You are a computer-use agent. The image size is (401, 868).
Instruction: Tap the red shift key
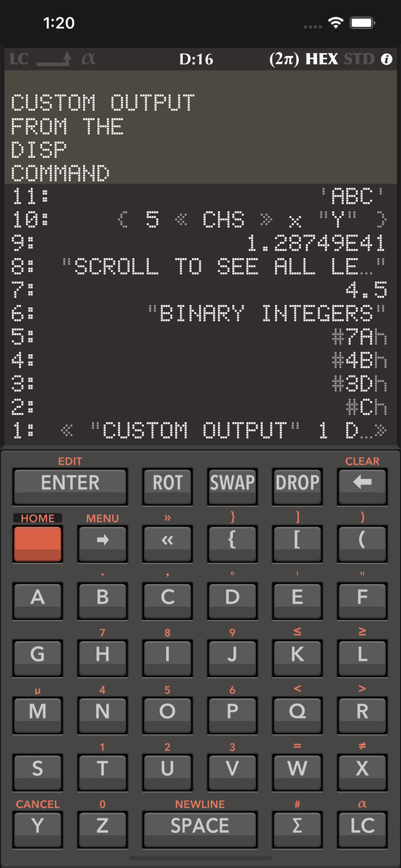tap(38, 543)
